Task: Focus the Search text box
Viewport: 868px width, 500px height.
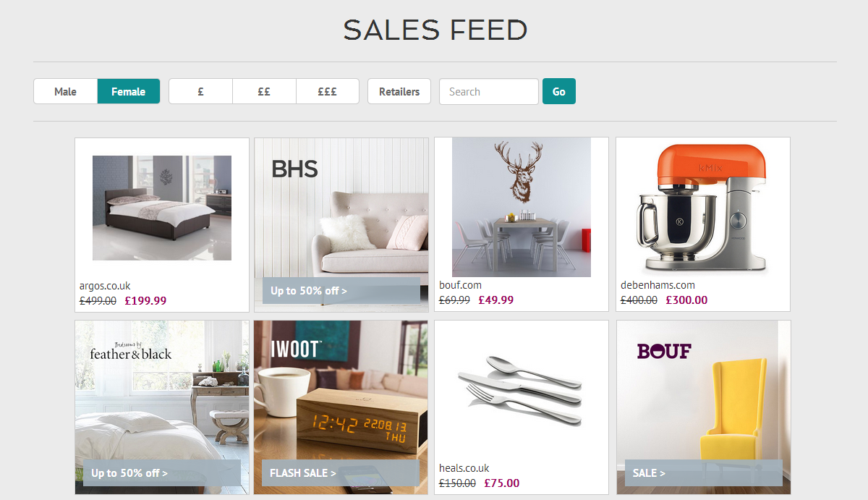Action: (x=489, y=92)
